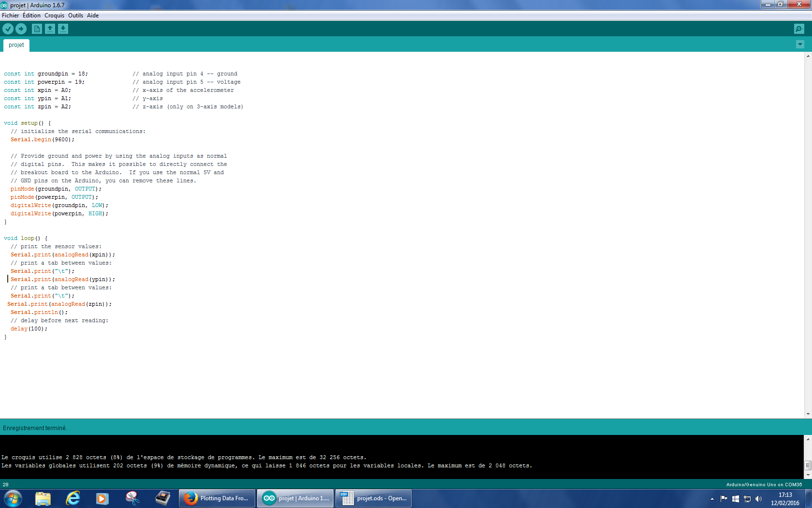The height and width of the screenshot is (508, 812).
Task: Click the volume speaker tray icon
Action: [758, 499]
